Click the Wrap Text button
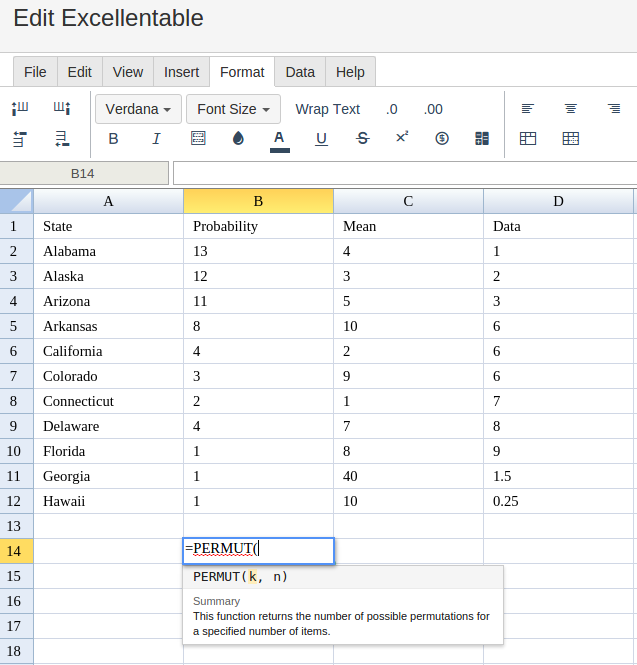Viewport: 637px width, 665px height. click(327, 109)
